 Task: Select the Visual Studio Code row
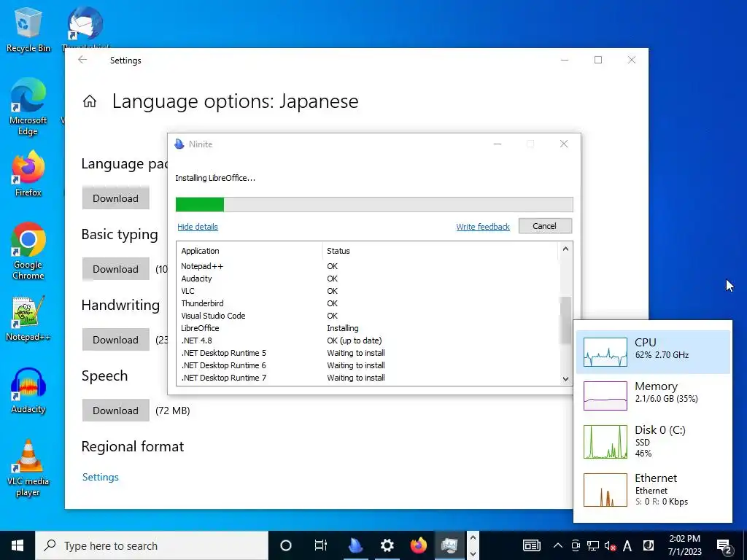tap(368, 316)
